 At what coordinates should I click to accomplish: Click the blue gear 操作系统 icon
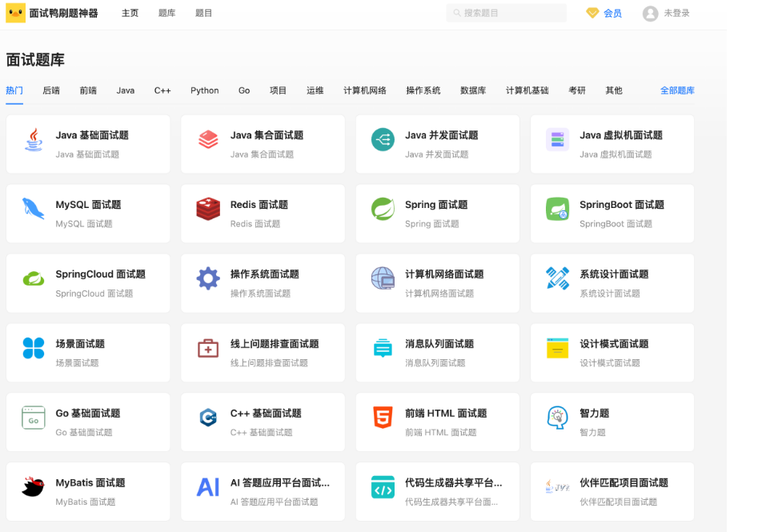[208, 278]
